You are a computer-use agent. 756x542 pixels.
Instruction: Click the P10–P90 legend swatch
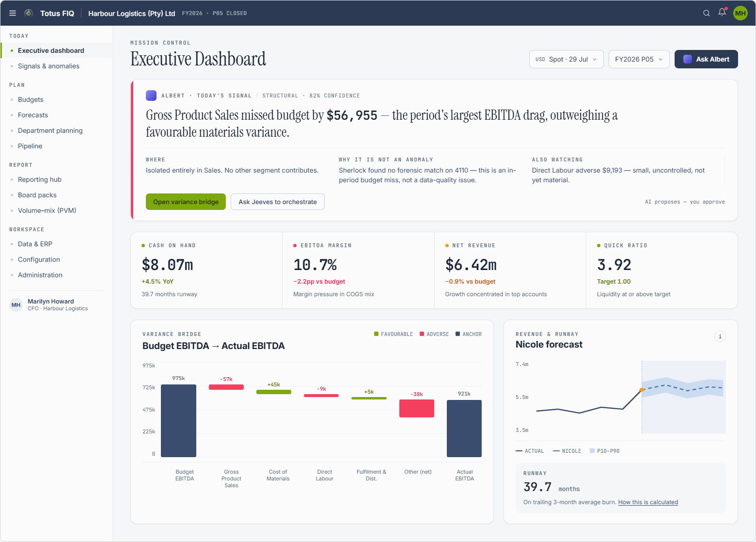point(592,451)
